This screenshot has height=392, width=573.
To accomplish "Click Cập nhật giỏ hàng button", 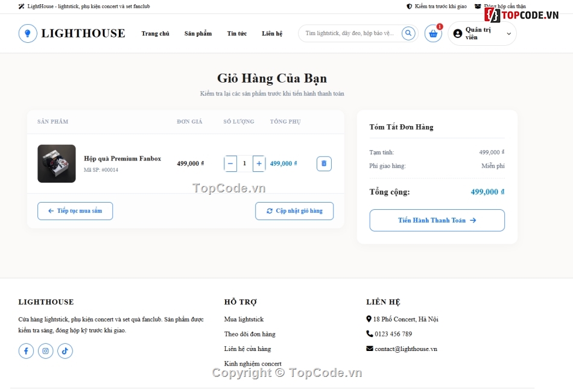I will click(x=294, y=211).
